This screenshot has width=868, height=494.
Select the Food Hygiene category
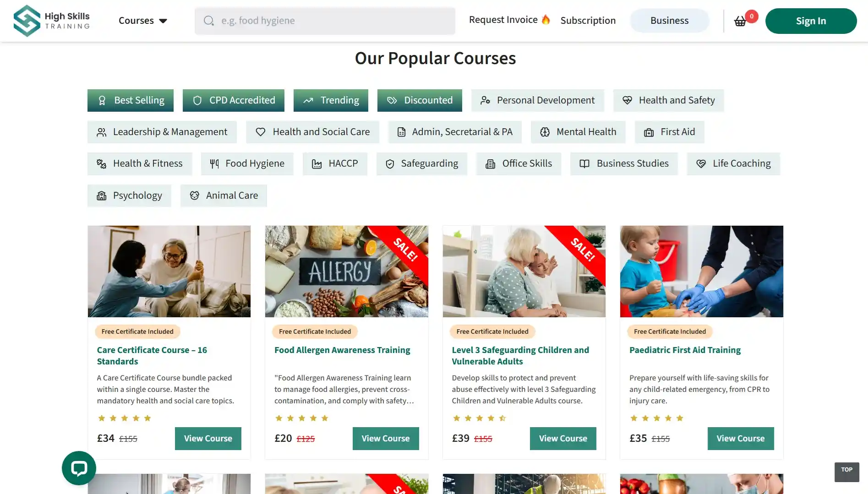247,163
